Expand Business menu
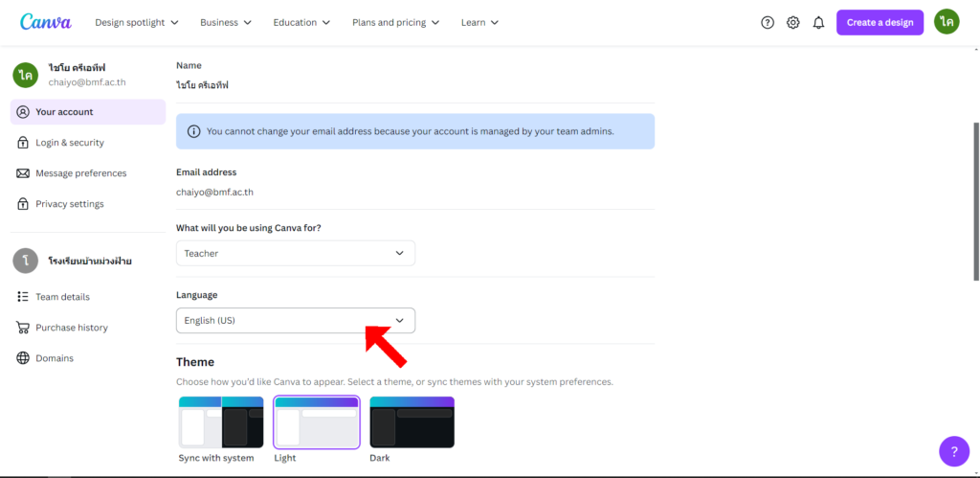This screenshot has width=980, height=478. pyautogui.click(x=226, y=23)
